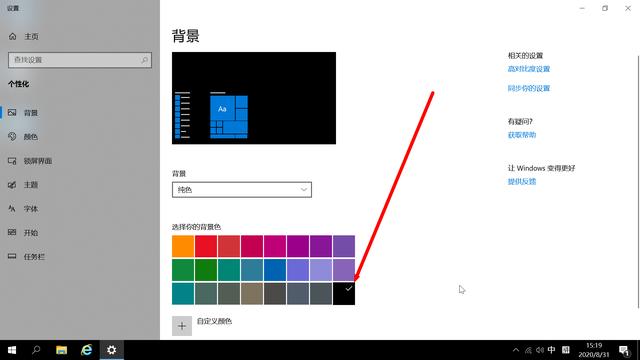Screen dimensions: 640x360
Task: Click the settings page vertical scrollbar
Action: tap(638, 182)
